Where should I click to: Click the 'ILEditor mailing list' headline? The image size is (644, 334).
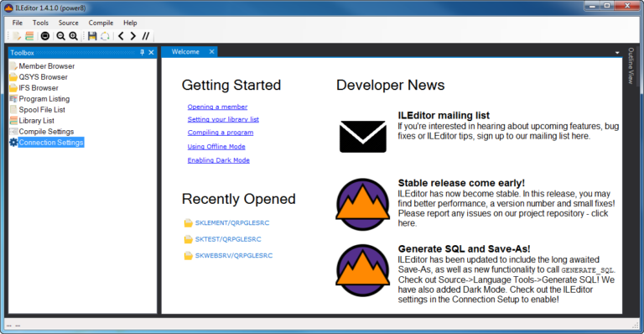pos(444,116)
